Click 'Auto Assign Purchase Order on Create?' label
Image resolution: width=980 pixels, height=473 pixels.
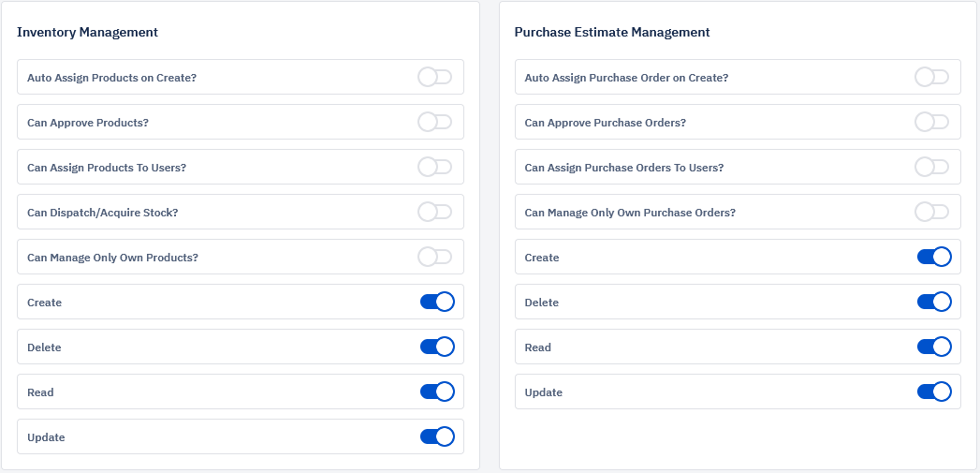click(626, 78)
